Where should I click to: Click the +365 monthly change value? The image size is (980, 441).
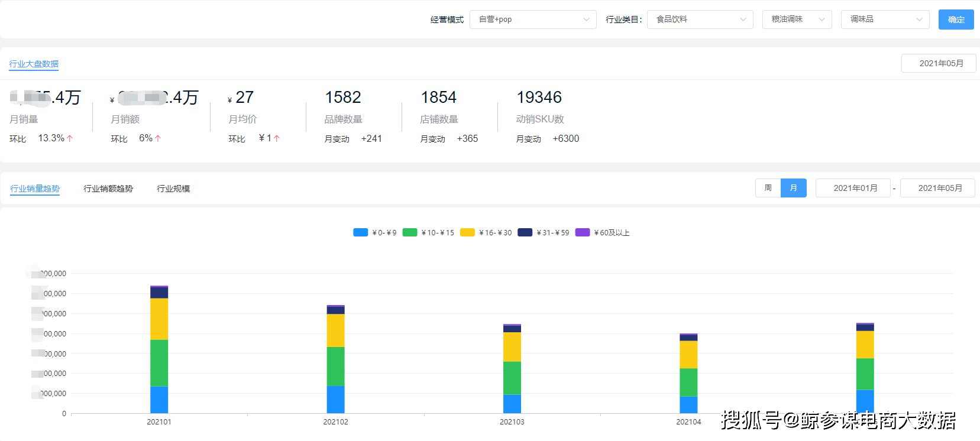pos(467,138)
